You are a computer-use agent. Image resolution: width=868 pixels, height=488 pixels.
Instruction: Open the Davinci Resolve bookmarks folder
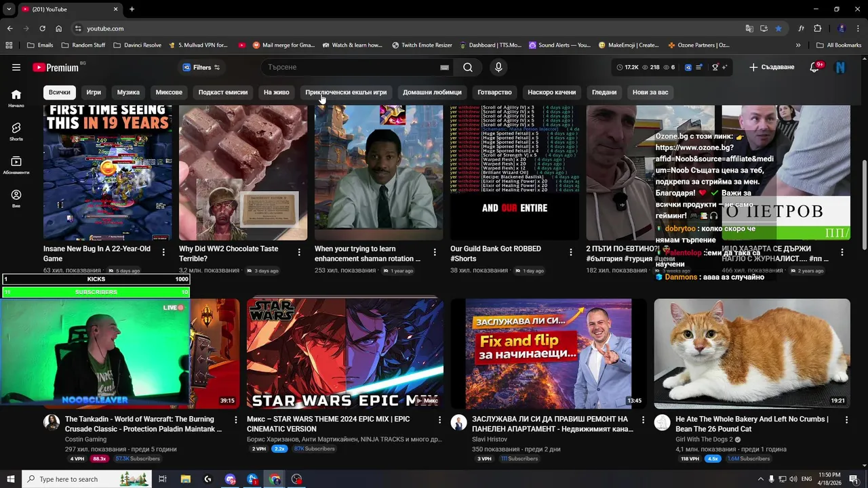[x=138, y=45]
